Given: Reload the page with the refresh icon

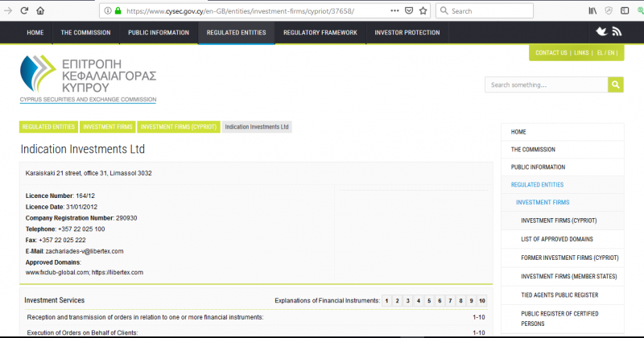Looking at the screenshot, I should tap(24, 10).
